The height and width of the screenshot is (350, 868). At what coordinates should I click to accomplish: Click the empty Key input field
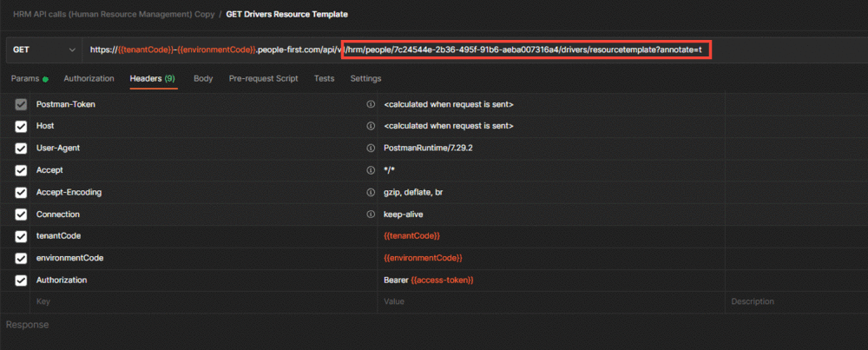point(203,302)
